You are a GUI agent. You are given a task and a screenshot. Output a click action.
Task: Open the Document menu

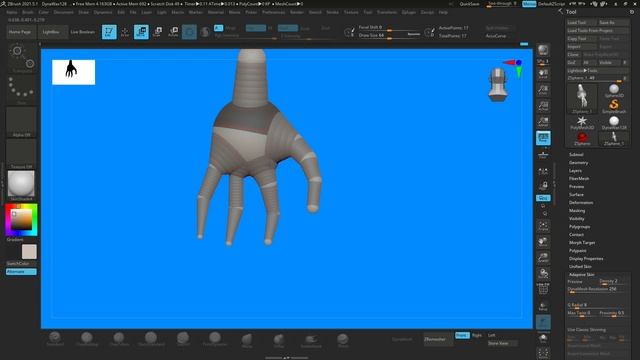tap(64, 12)
